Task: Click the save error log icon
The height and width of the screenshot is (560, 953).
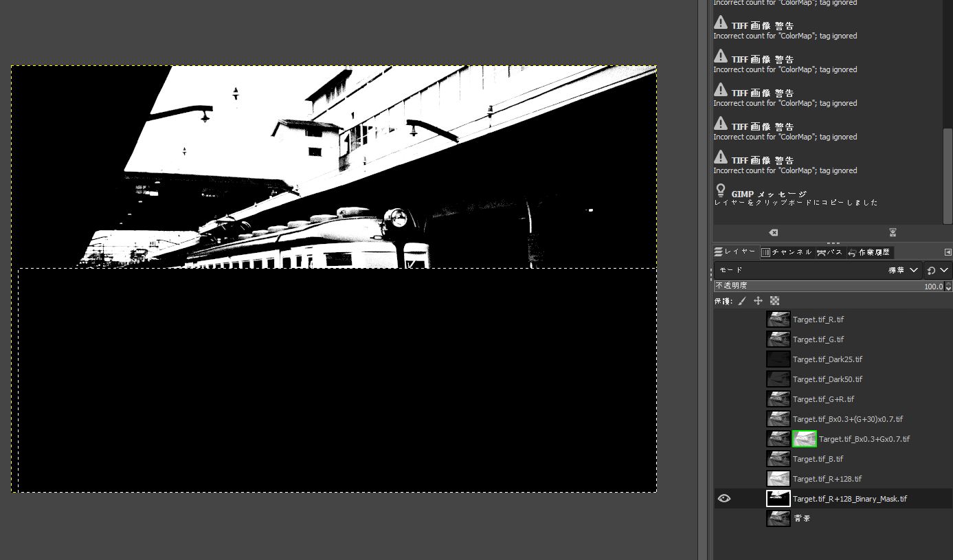Action: pos(893,233)
